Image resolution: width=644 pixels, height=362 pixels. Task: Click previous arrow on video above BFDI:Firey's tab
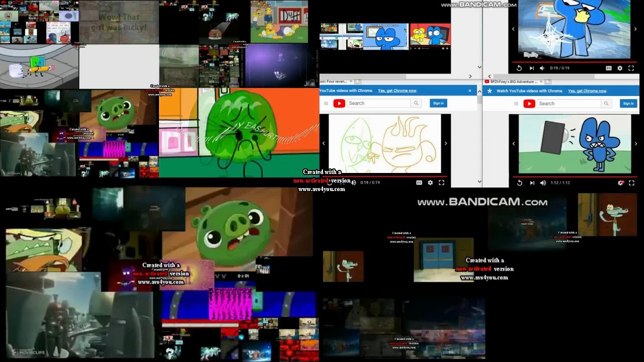(x=513, y=29)
